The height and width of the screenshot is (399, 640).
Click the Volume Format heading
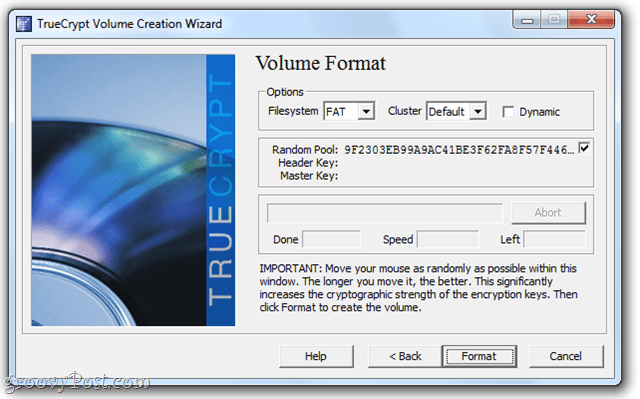point(320,63)
